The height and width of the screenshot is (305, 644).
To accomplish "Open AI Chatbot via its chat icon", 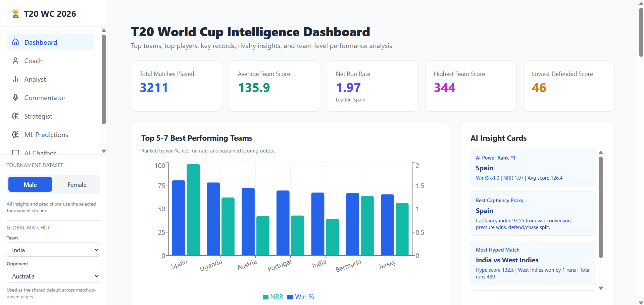I will coord(15,153).
